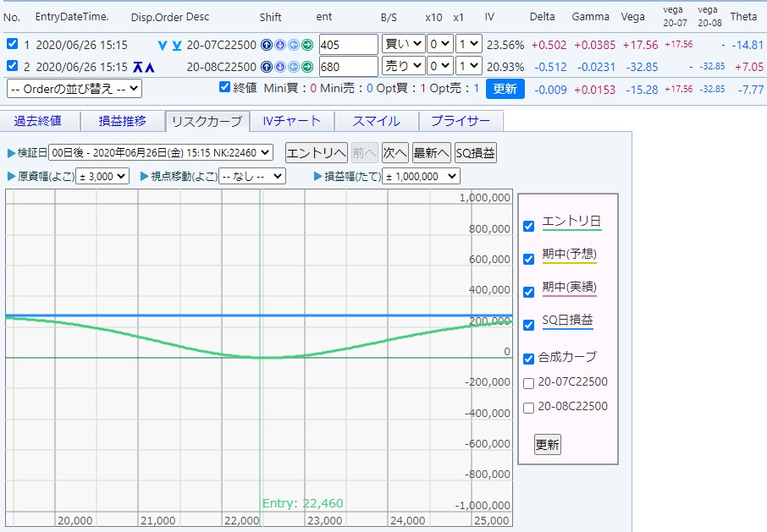The image size is (767, 532).
Task: Shift 20-08C22500 up arrow icon
Action: [267, 67]
